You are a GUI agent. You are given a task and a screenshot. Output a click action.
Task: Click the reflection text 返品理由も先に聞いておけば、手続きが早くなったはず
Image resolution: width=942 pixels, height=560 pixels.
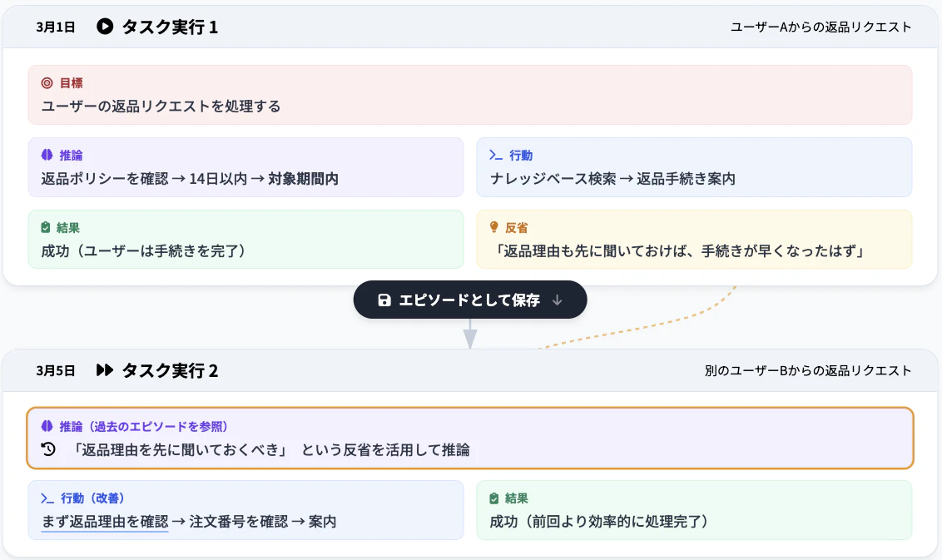(680, 250)
